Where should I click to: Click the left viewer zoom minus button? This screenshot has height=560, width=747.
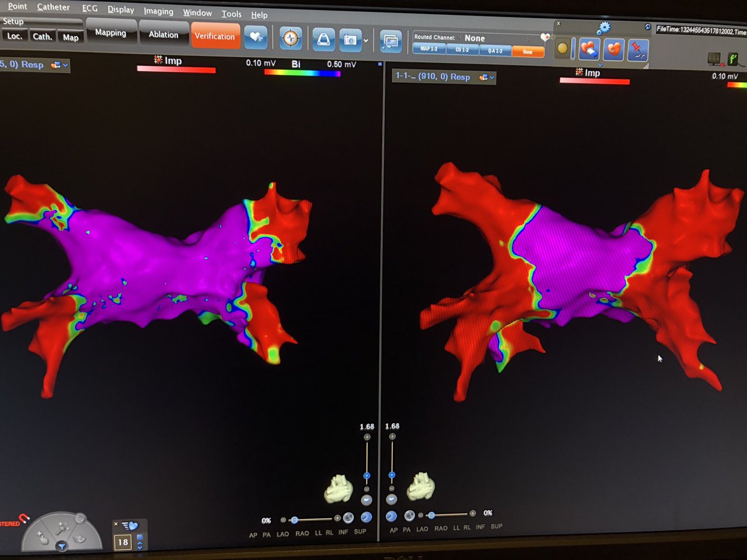[x=367, y=489]
